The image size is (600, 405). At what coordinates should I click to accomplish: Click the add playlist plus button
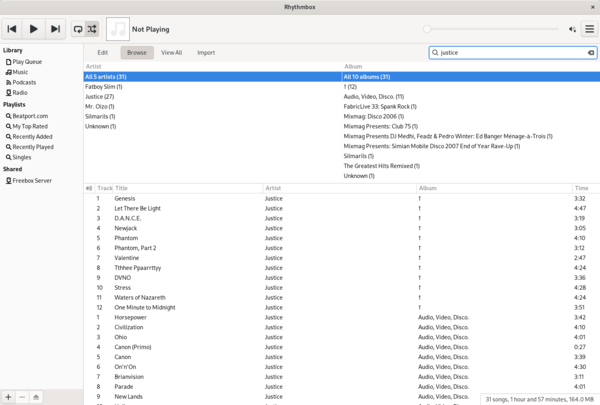pos(8,397)
